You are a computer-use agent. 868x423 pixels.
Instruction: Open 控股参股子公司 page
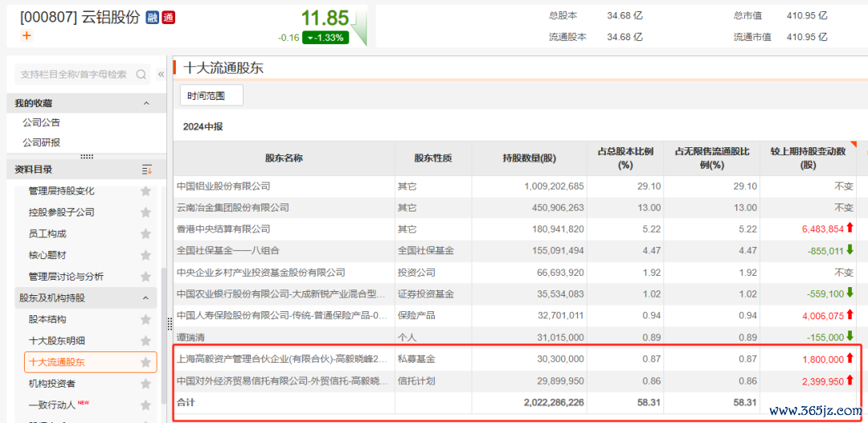61,212
